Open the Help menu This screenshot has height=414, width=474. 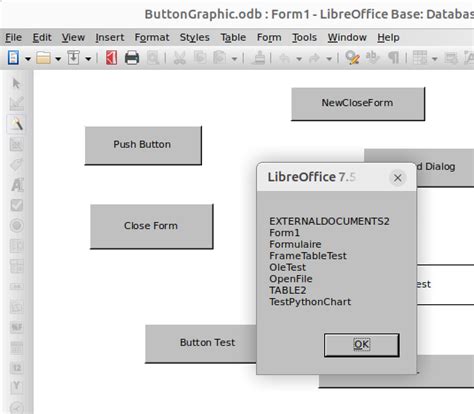(388, 37)
